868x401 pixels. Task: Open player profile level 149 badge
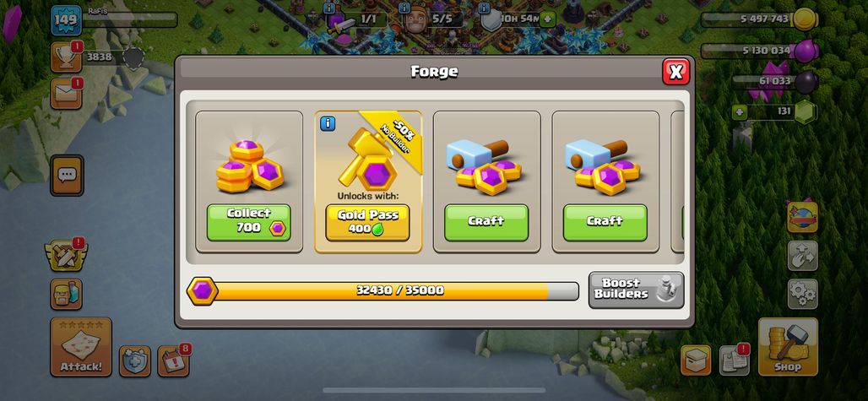[67, 22]
